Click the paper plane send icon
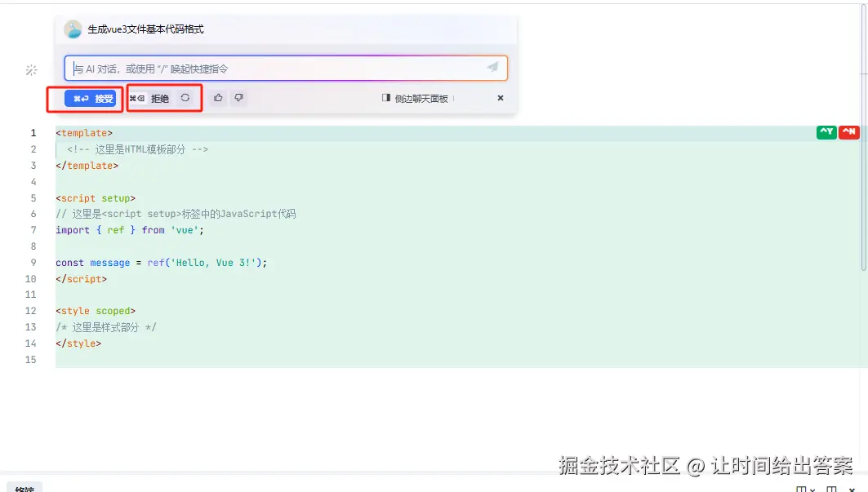Screen dimensions: 868x492 [x=492, y=68]
